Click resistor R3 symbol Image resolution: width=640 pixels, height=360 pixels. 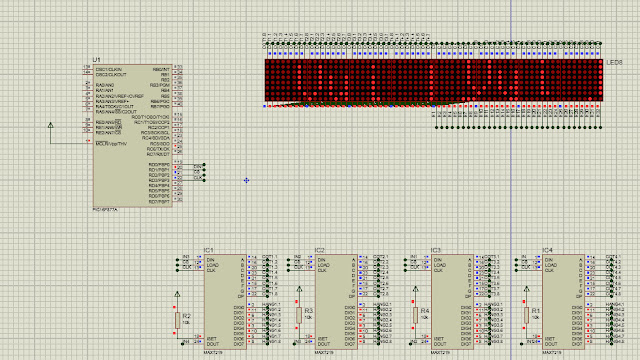pos(299,316)
